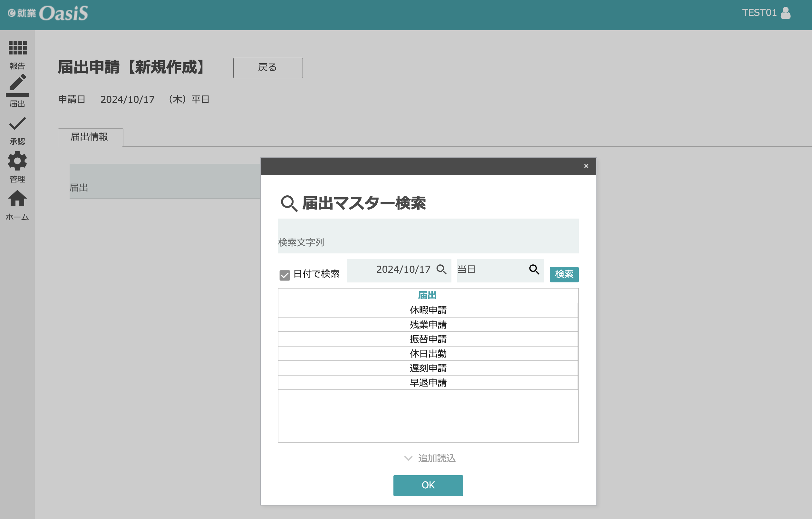Screen dimensions: 812x519
Task: Select the 届出情報 tab
Action: pyautogui.click(x=89, y=137)
